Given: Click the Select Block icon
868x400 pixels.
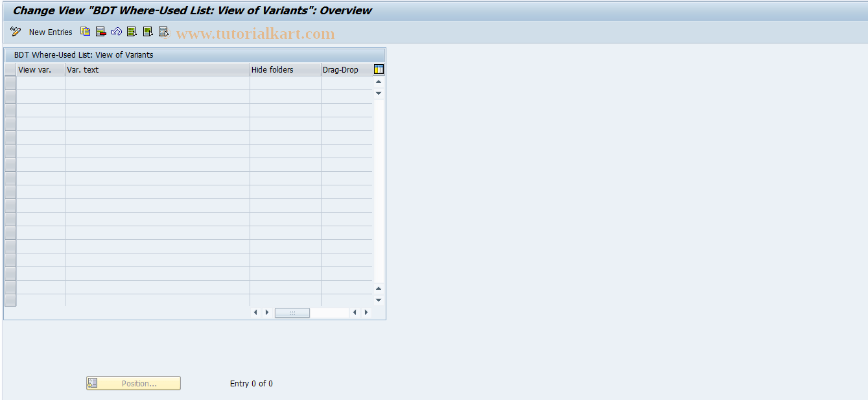Looking at the screenshot, I should pyautogui.click(x=147, y=31).
